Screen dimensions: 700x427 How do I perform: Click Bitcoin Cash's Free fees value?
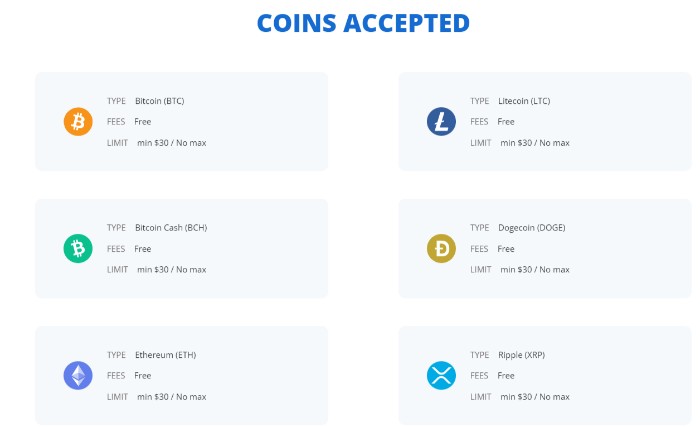pyautogui.click(x=143, y=249)
